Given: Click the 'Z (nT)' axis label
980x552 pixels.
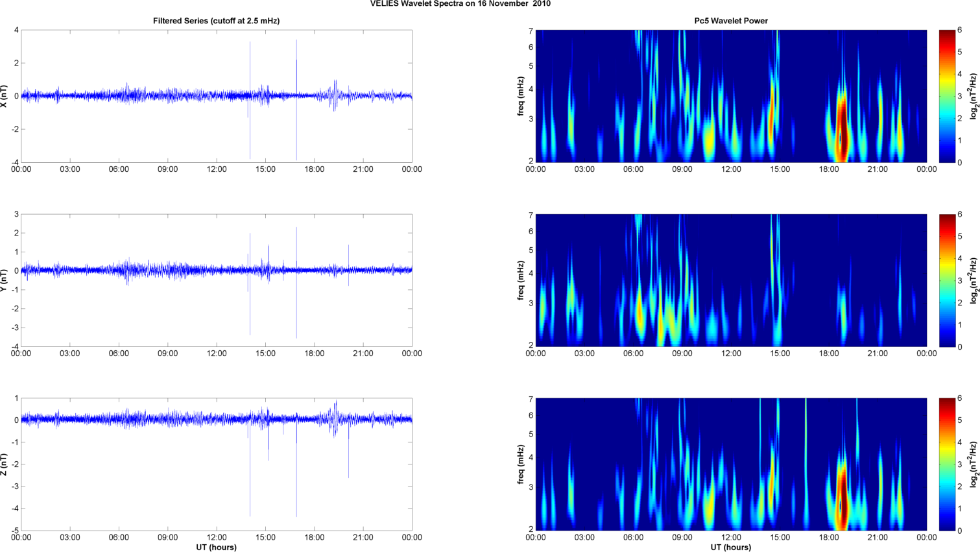Looking at the screenshot, I should 5,464.
